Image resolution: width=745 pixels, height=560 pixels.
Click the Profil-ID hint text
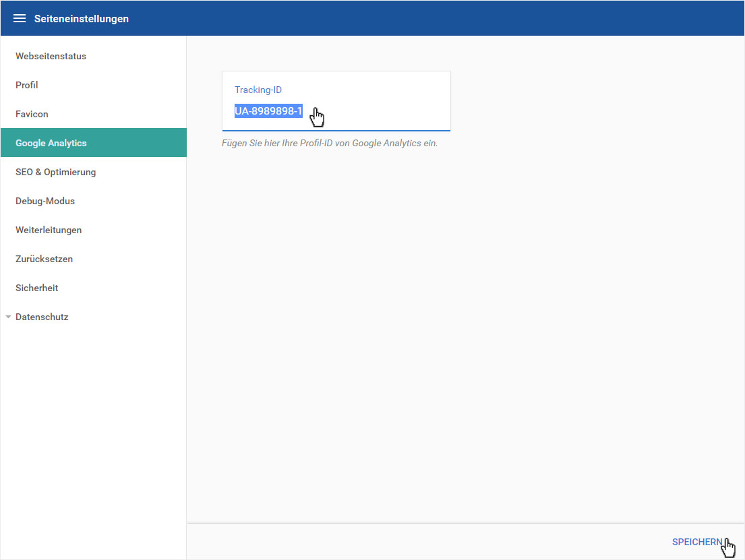[329, 143]
